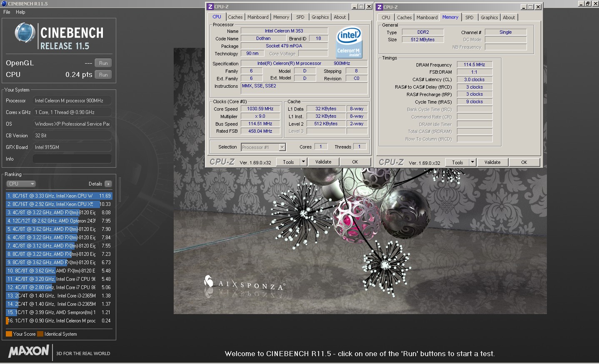Switch to CPU tab in right CPU-Z window
The height and width of the screenshot is (364, 599).
(386, 17)
